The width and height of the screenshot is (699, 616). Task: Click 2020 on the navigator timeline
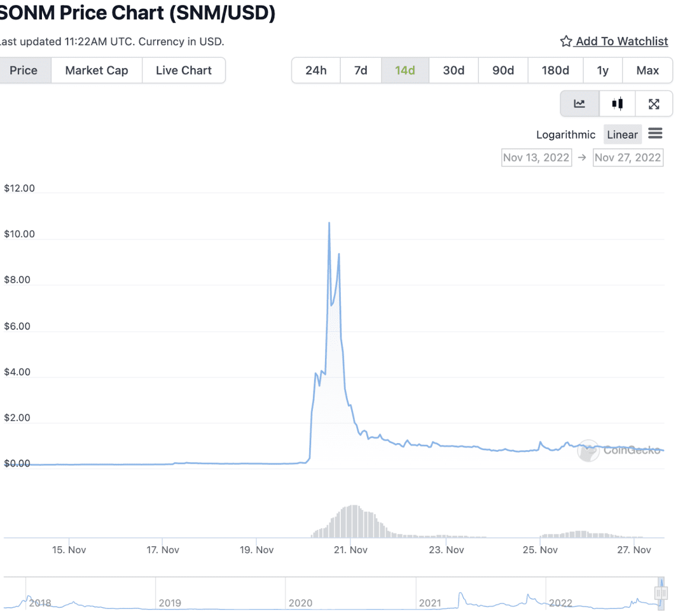[301, 603]
